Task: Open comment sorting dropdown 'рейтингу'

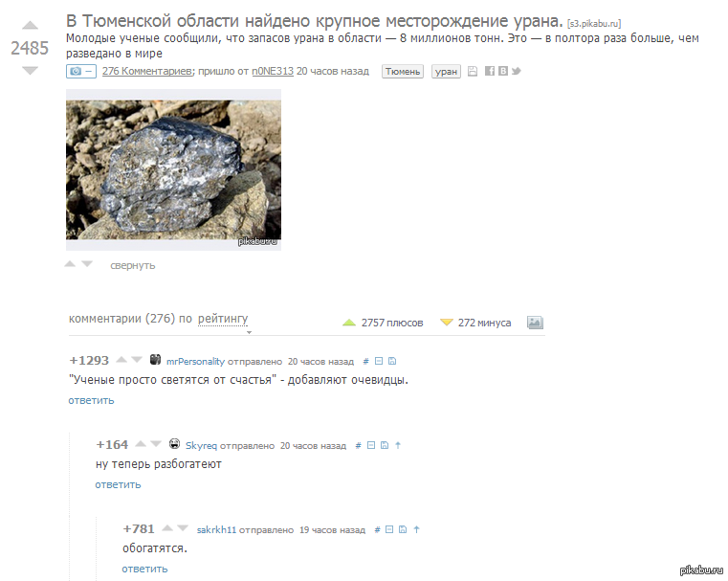Action: point(223,319)
